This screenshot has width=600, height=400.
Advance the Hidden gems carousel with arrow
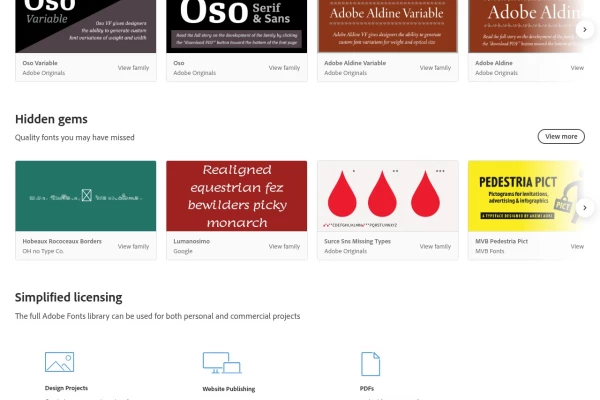(x=584, y=207)
